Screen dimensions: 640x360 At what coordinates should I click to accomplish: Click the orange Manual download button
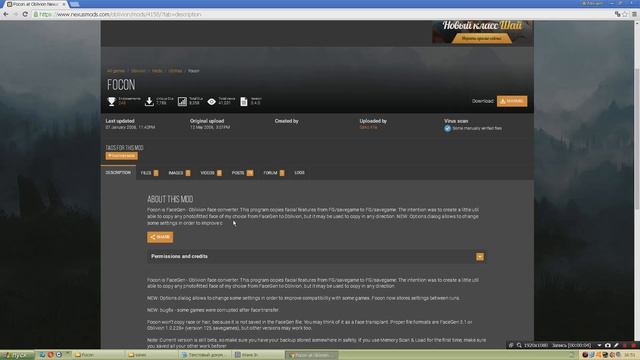(x=512, y=101)
